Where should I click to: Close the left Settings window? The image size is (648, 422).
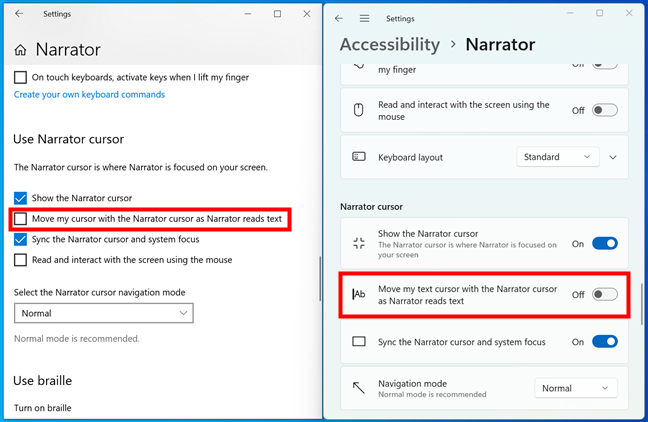(307, 14)
